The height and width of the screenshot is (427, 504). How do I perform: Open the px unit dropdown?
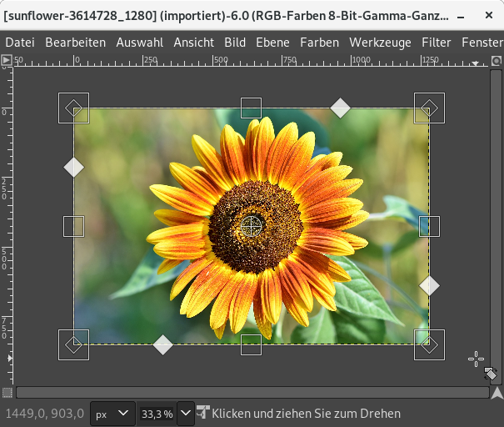click(x=112, y=414)
